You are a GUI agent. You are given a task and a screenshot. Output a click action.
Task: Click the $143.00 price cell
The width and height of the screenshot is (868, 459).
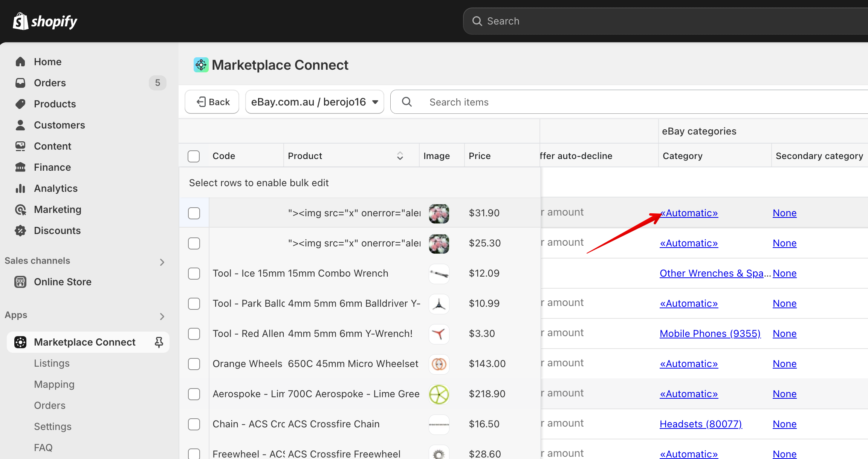487,364
